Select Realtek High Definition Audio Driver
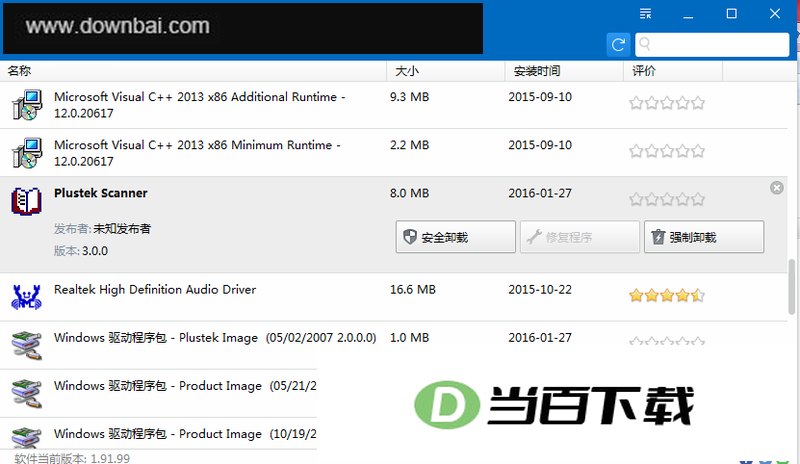This screenshot has width=800, height=464. coord(155,289)
